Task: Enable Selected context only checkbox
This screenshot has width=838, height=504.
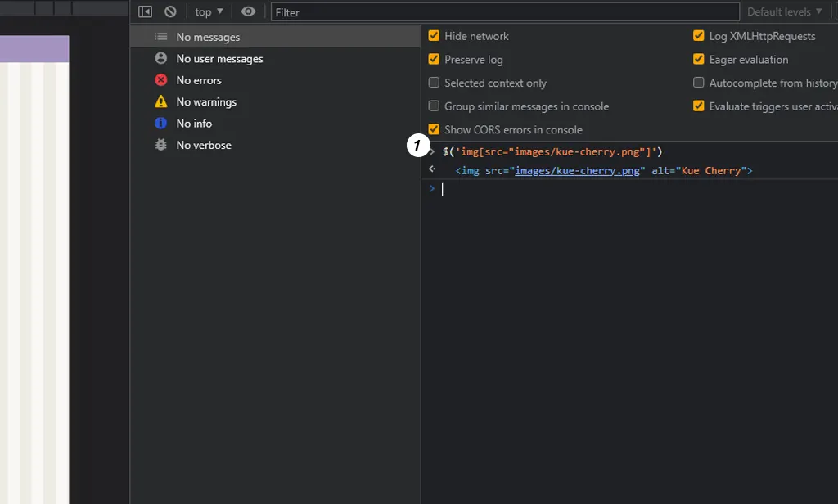Action: pyautogui.click(x=434, y=83)
